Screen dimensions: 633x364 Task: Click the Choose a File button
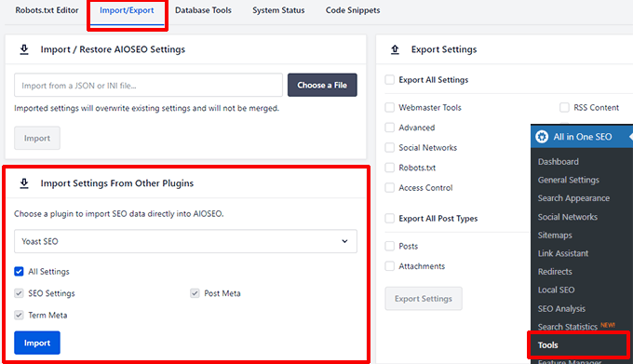click(322, 85)
